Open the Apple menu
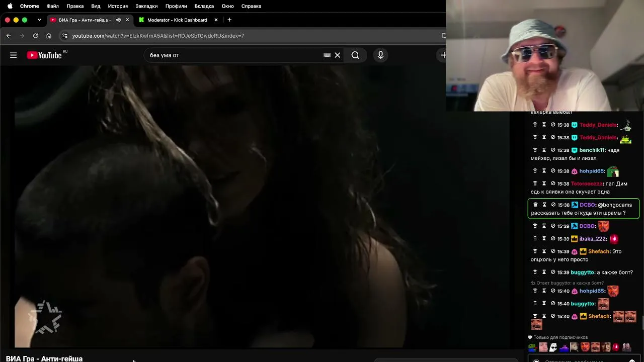Viewport: 644px width, 362px height. pyautogui.click(x=10, y=6)
